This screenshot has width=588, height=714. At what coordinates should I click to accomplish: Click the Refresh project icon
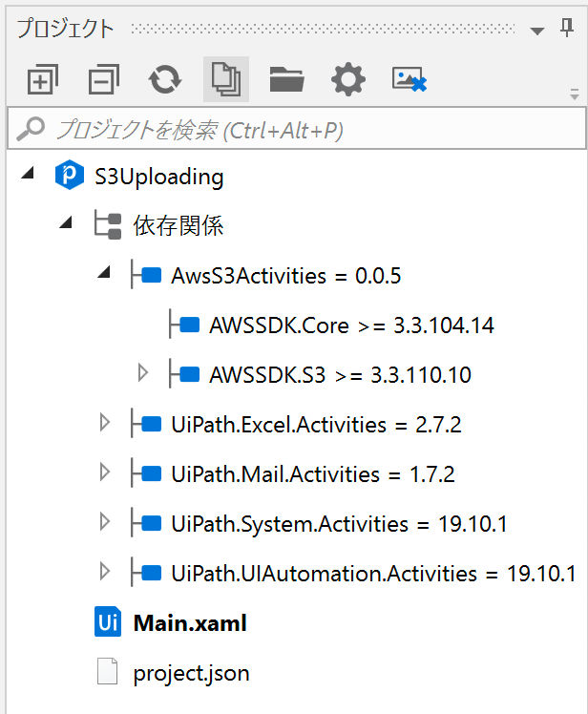tap(165, 81)
